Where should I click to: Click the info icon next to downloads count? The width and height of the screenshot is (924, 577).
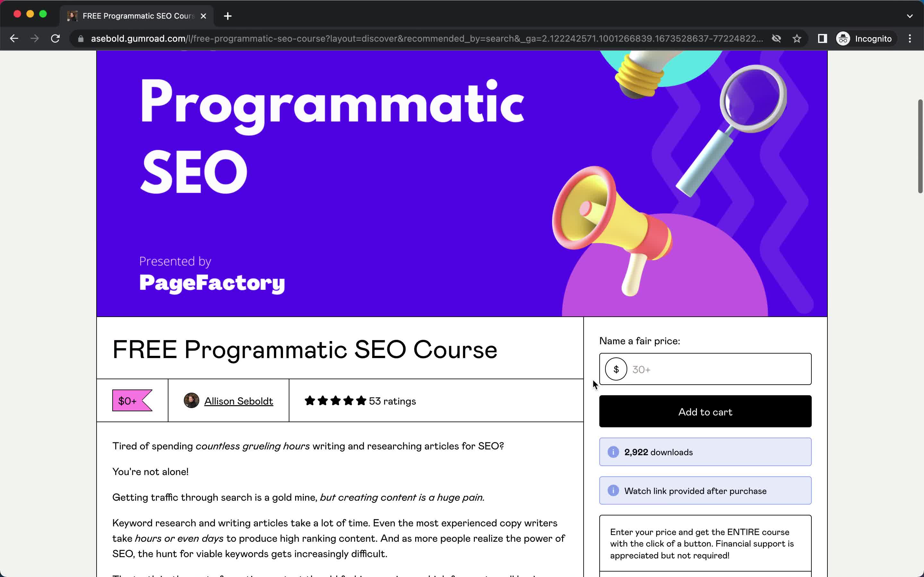point(613,452)
